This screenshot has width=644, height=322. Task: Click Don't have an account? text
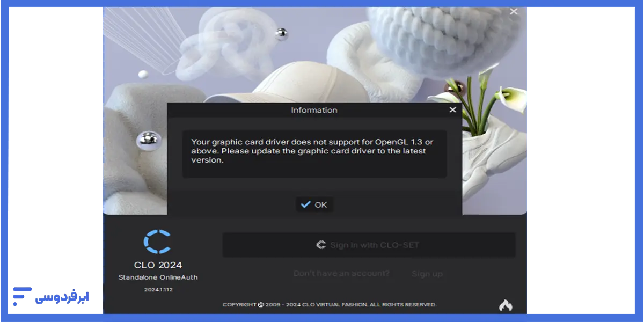pyautogui.click(x=341, y=274)
